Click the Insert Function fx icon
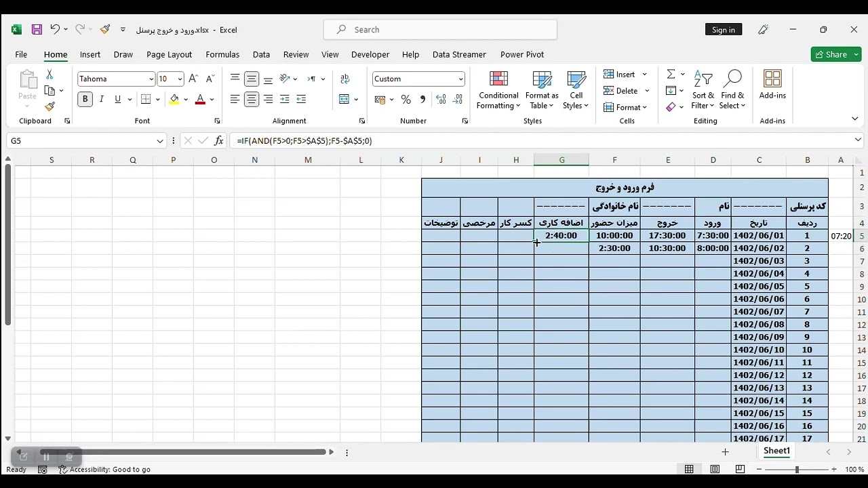This screenshot has height=488, width=868. 218,141
